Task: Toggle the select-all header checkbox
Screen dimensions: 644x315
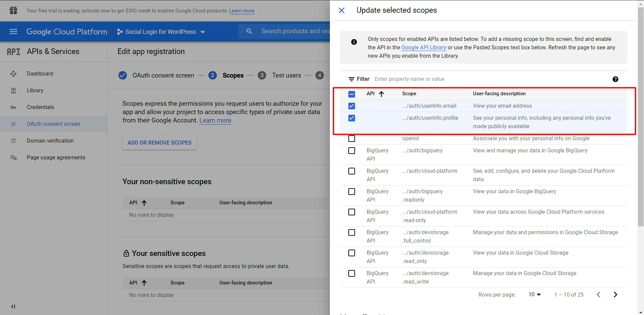Action: tap(352, 94)
